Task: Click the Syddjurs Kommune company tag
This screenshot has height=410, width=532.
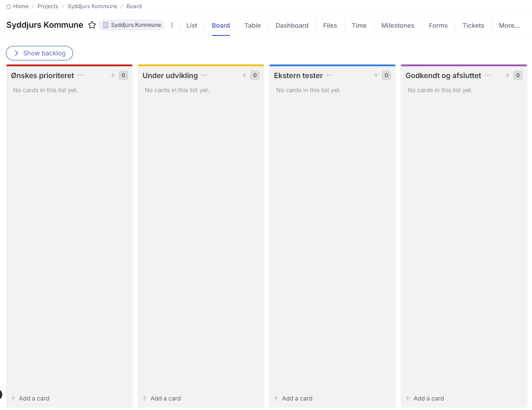Action: tap(132, 25)
